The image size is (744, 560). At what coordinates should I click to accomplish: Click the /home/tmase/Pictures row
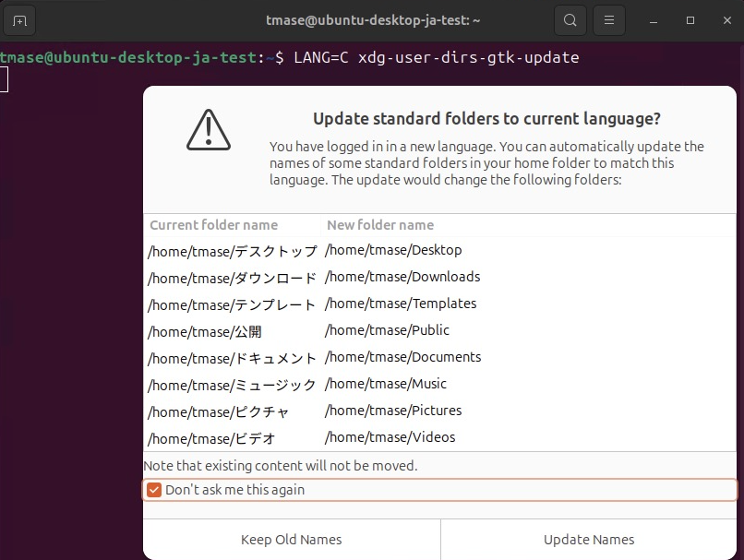click(393, 411)
